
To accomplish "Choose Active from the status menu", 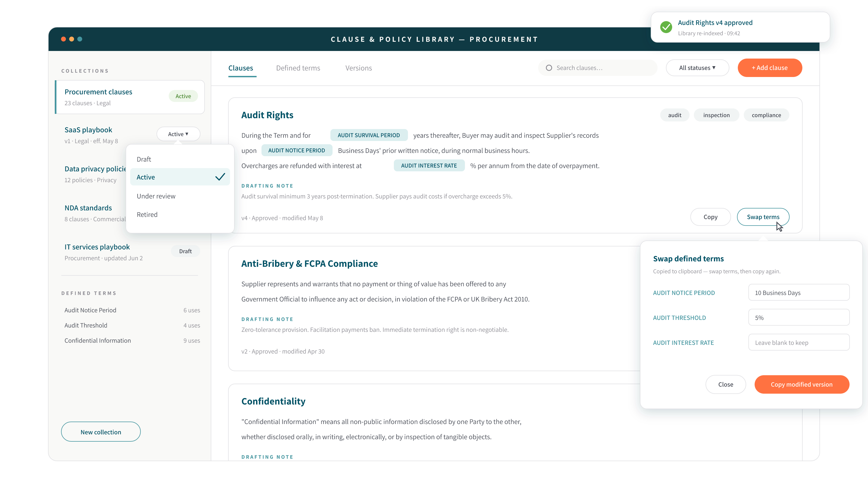I will (180, 177).
